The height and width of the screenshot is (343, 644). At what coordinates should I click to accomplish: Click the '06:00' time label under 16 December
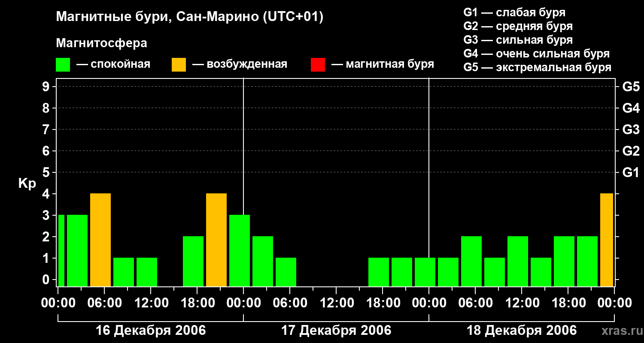104,303
